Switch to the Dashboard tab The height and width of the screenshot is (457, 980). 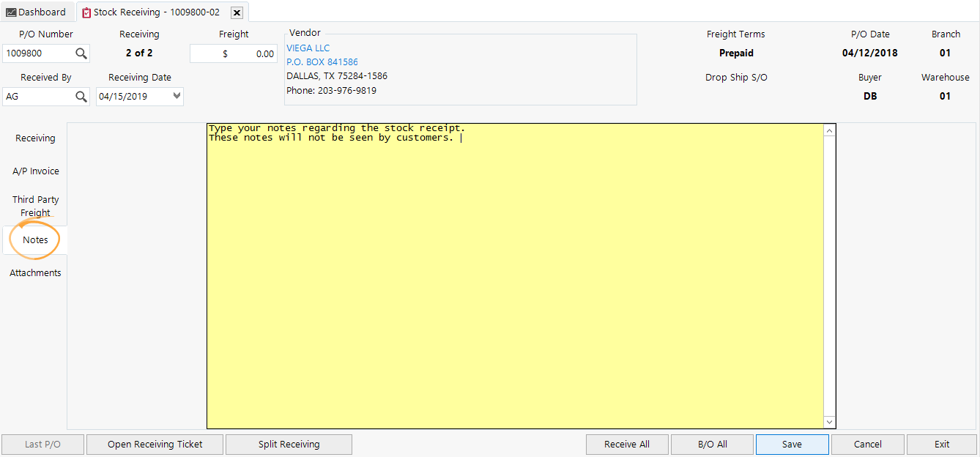(x=37, y=12)
